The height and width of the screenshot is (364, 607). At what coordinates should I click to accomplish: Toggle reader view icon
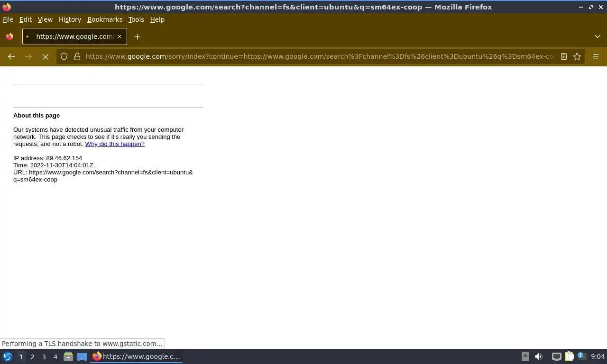564,56
